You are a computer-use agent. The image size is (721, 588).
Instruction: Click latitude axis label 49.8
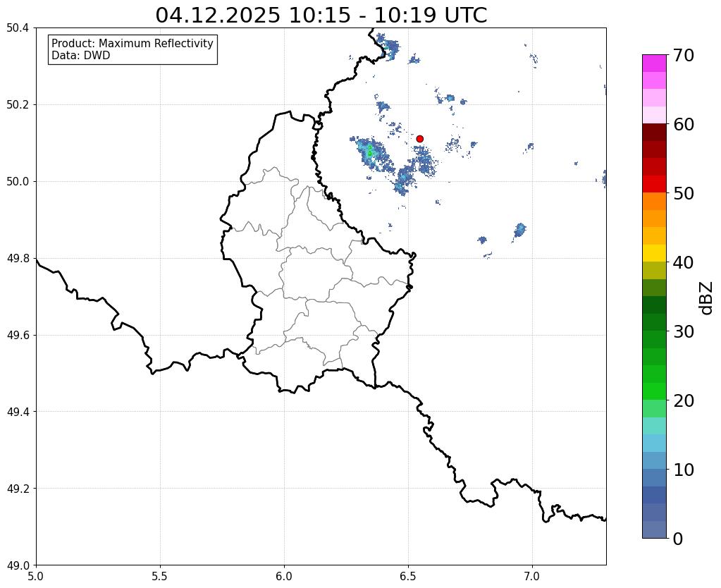tap(18, 258)
